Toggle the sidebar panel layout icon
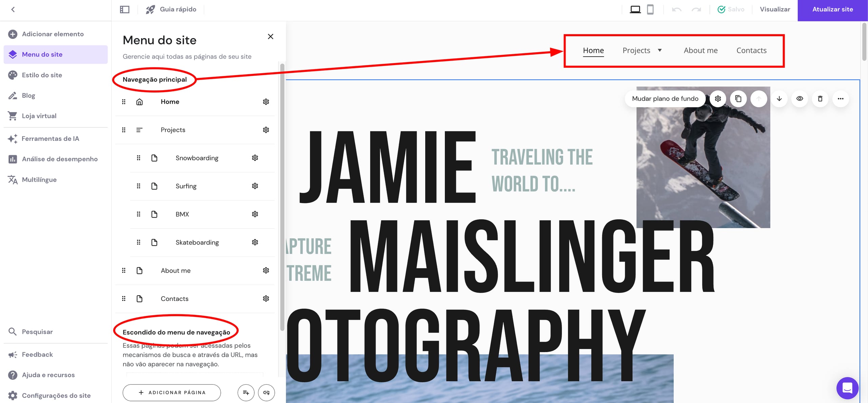The width and height of the screenshot is (868, 403). click(x=125, y=9)
